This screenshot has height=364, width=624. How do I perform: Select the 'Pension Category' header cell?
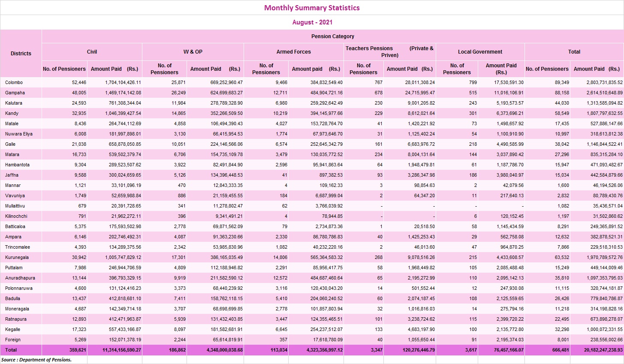(x=333, y=36)
